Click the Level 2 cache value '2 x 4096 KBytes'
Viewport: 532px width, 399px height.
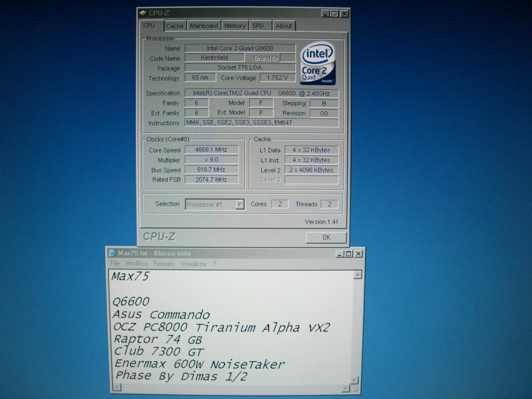tap(311, 170)
